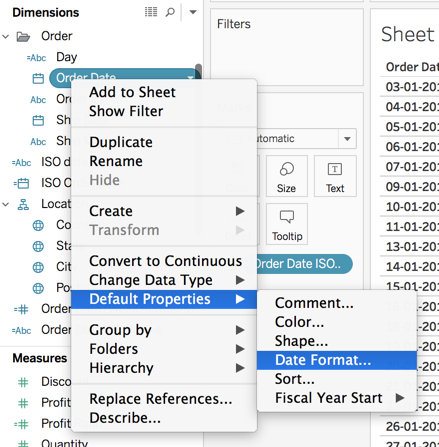Choose Replace References... in context menu
Image resolution: width=439 pixels, height=447 pixels.
[x=164, y=399]
